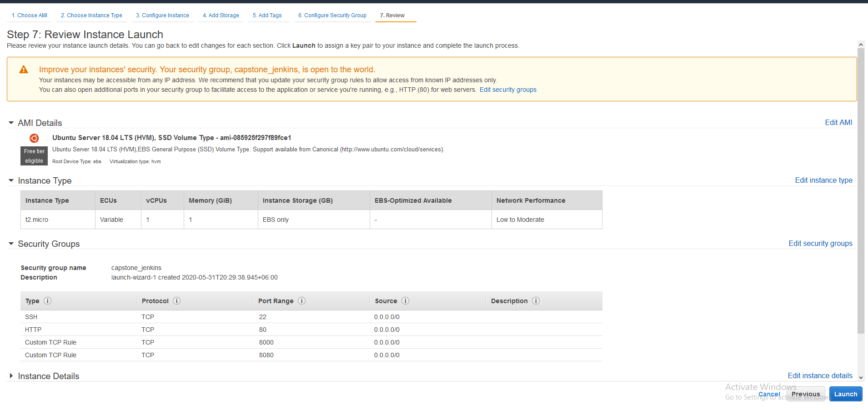Click port range 80 cell
The width and height of the screenshot is (868, 410).
click(x=263, y=330)
